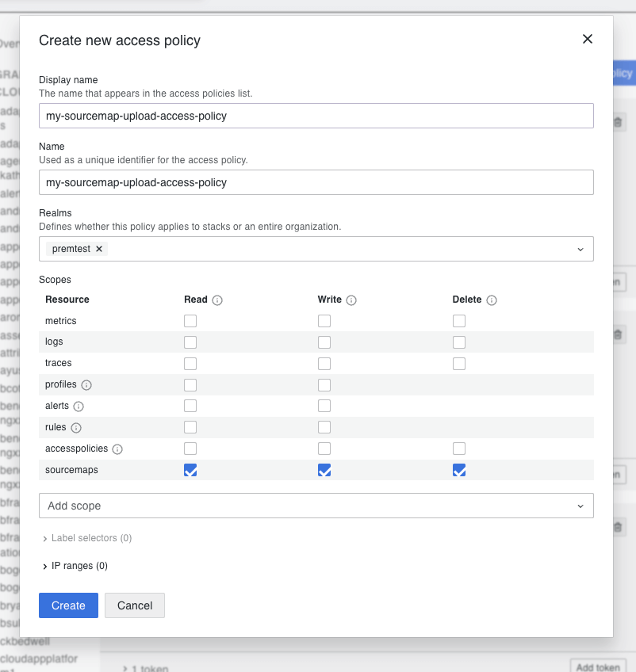
Task: Click info icon beside rules resource
Action: coord(76,427)
